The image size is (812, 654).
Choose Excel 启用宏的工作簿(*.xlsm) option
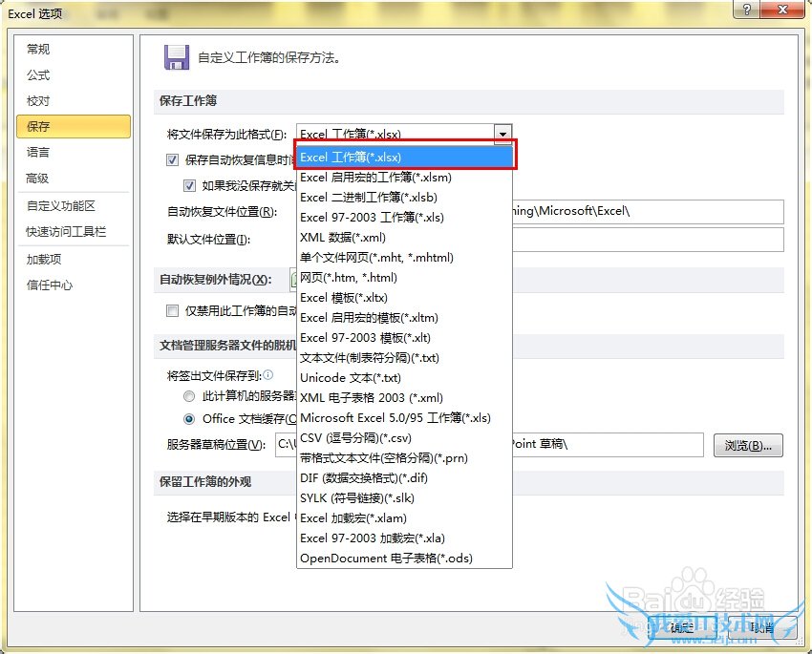point(404,178)
